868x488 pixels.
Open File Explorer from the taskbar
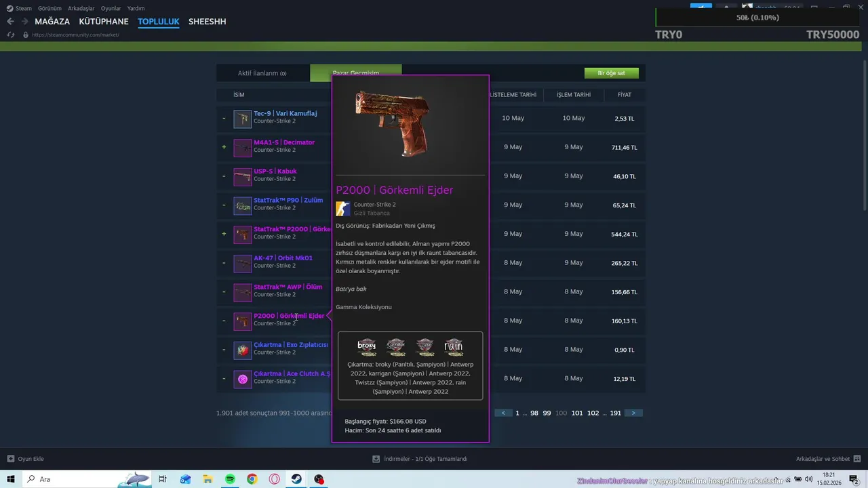pos(208,479)
